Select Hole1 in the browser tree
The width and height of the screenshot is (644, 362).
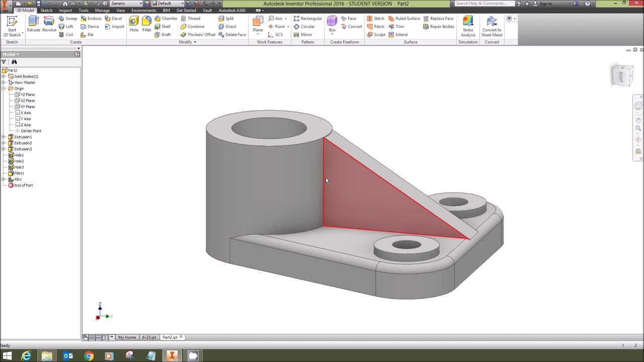click(x=19, y=155)
